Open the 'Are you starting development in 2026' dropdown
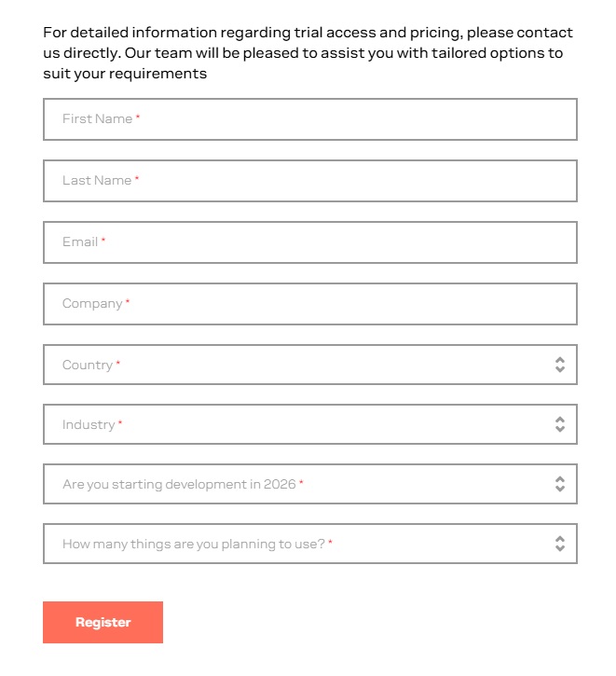 coord(298,484)
